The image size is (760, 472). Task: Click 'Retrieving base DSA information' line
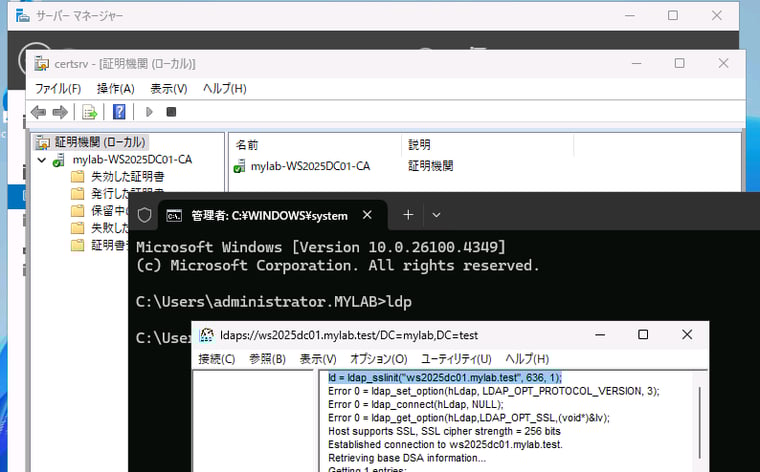[x=407, y=458]
